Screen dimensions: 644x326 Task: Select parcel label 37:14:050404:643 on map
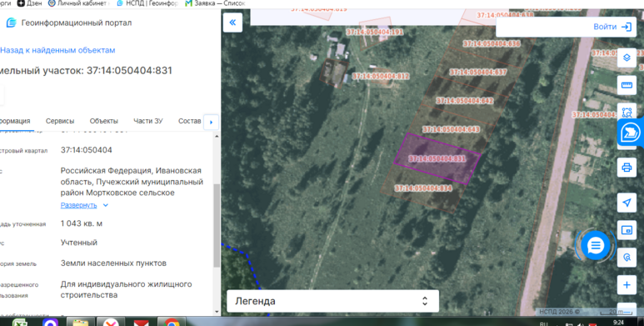click(x=451, y=129)
